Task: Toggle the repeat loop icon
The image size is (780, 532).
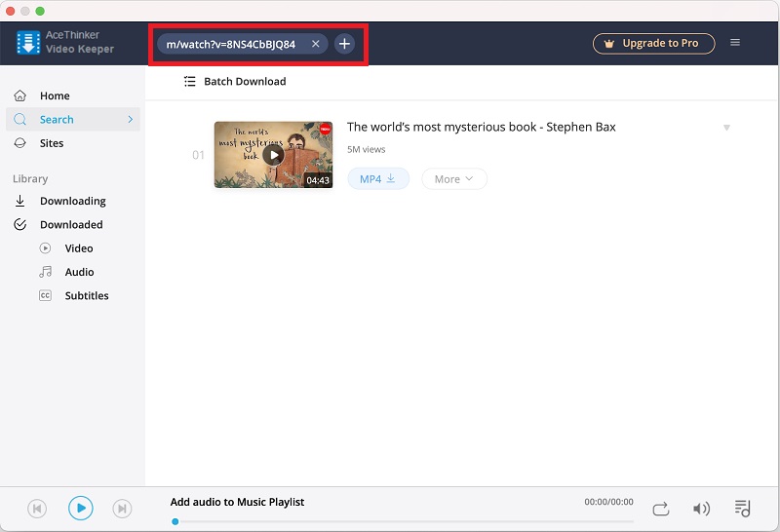Action: point(660,508)
